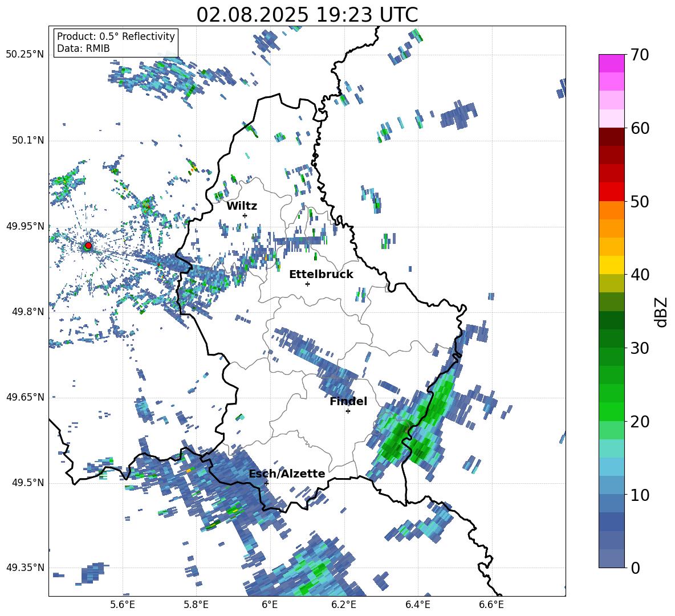Click the 40 value on colorbar
675x616 pixels.
pos(640,275)
